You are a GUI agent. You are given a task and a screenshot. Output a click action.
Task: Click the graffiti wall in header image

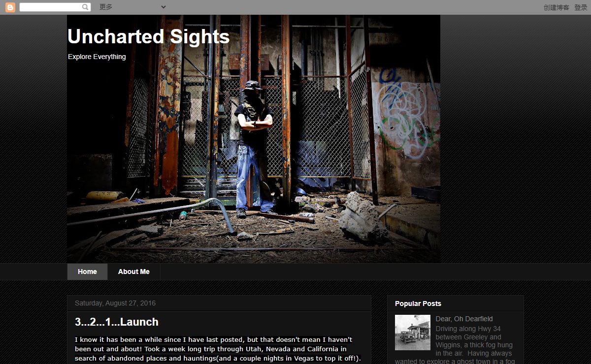[x=405, y=113]
